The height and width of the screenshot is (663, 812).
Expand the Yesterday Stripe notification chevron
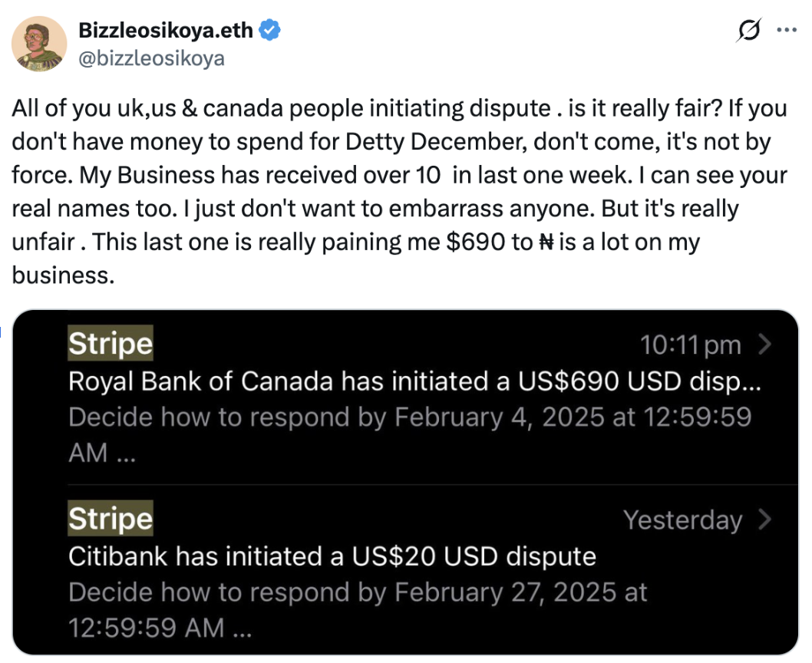pos(765,519)
